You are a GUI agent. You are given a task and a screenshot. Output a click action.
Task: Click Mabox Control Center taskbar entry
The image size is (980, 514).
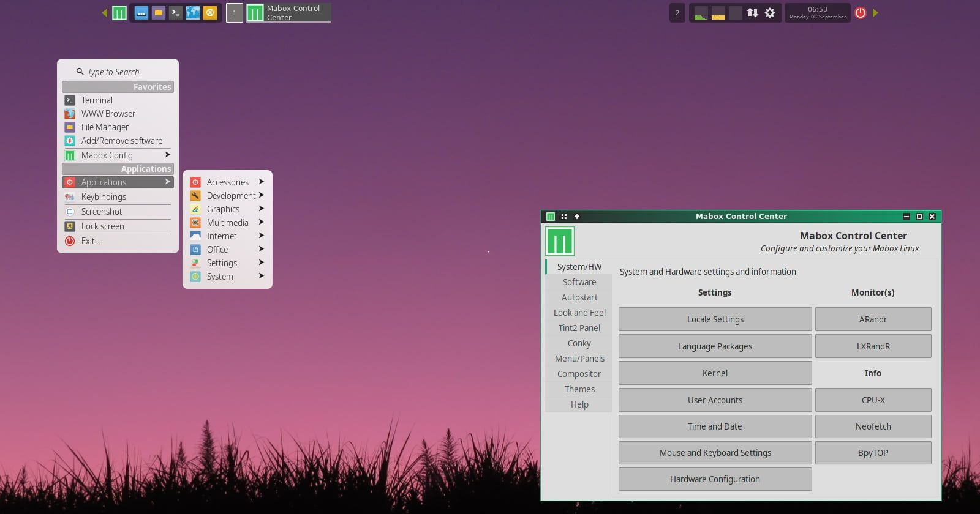(288, 13)
